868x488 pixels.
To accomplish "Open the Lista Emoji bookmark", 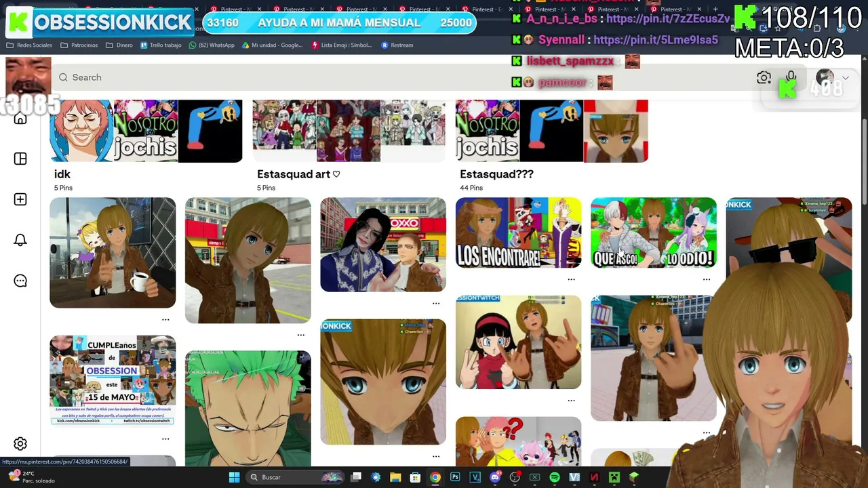I will point(342,45).
